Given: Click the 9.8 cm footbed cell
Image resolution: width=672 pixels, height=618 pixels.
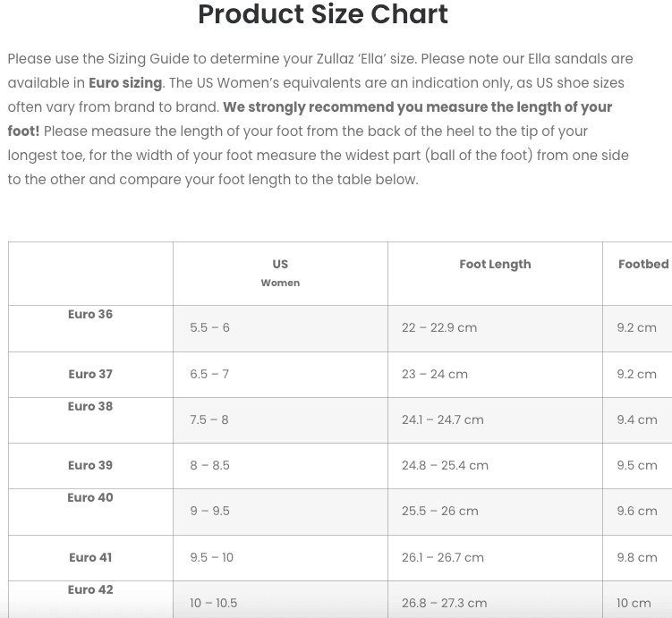Looking at the screenshot, I should pyautogui.click(x=637, y=557).
